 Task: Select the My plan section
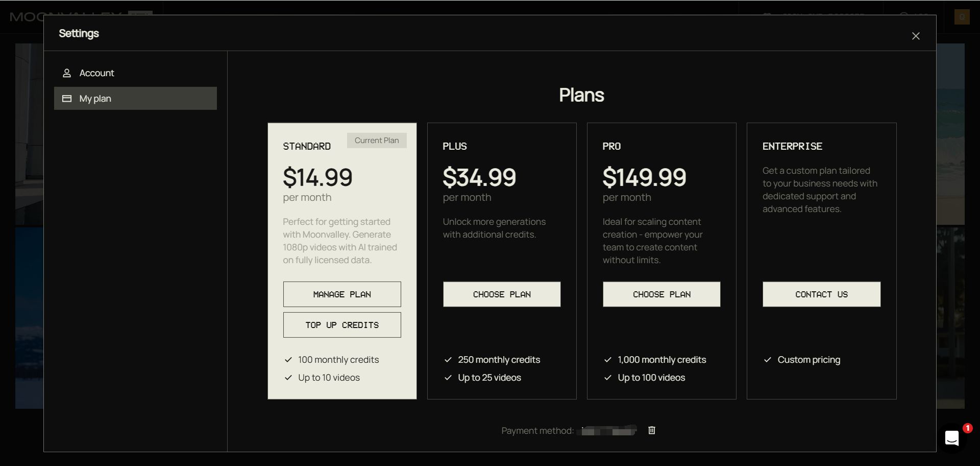tap(135, 98)
